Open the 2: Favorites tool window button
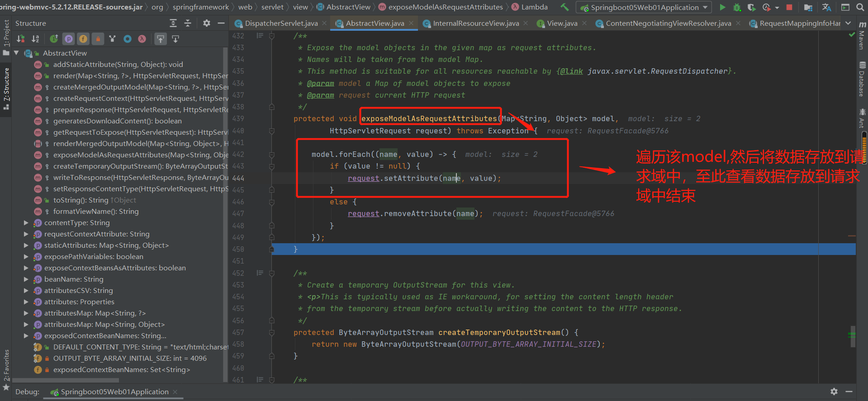This screenshot has height=401, width=868. [x=6, y=369]
